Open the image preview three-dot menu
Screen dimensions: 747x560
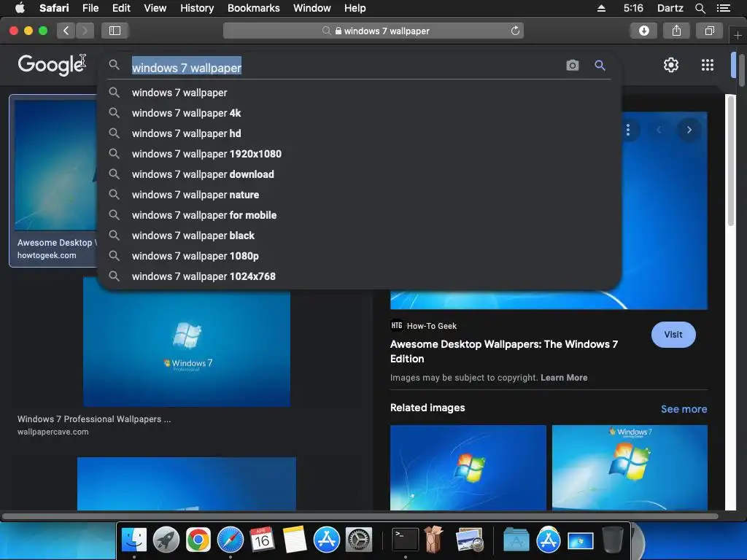[628, 130]
